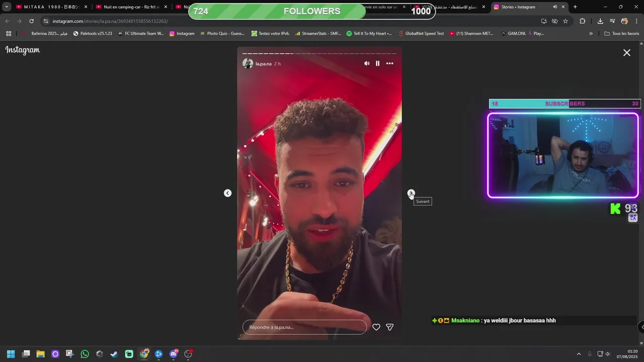
Task: Open the Chrome profile avatar
Action: [624, 21]
